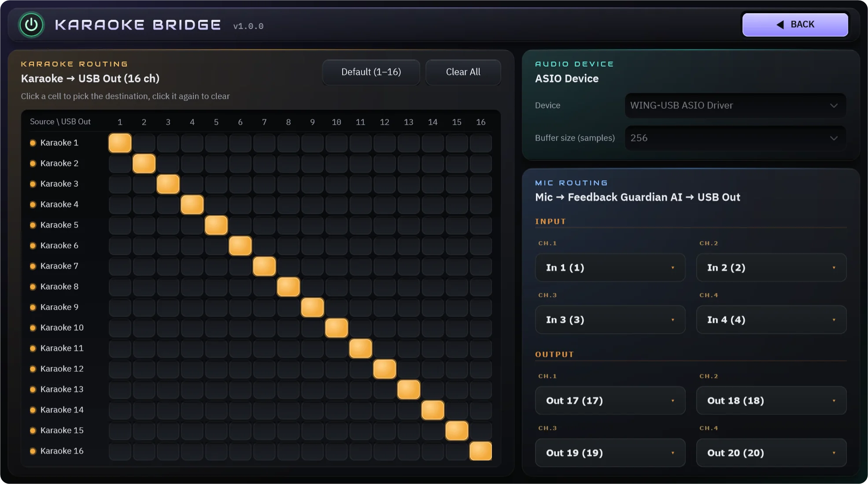Click the Karaoke 4 orange status dot
868x484 pixels.
(x=33, y=205)
